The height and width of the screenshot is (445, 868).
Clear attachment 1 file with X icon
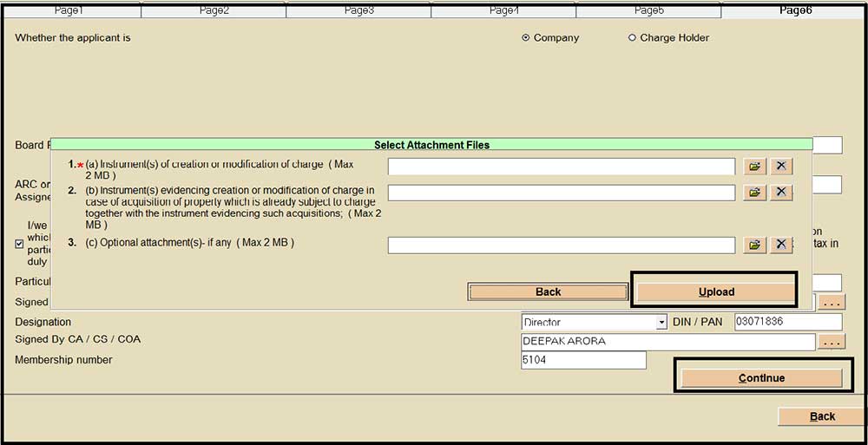point(781,167)
